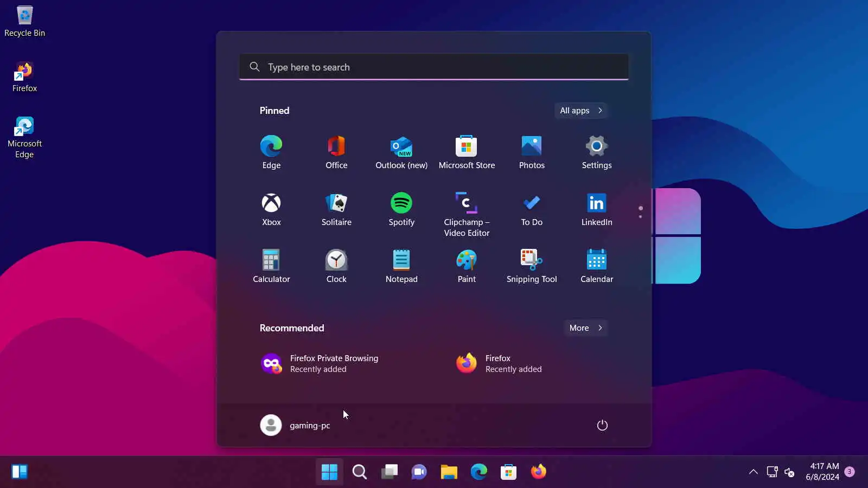Launch Notepad from pinned apps
Viewport: 868px width, 488px height.
401,266
